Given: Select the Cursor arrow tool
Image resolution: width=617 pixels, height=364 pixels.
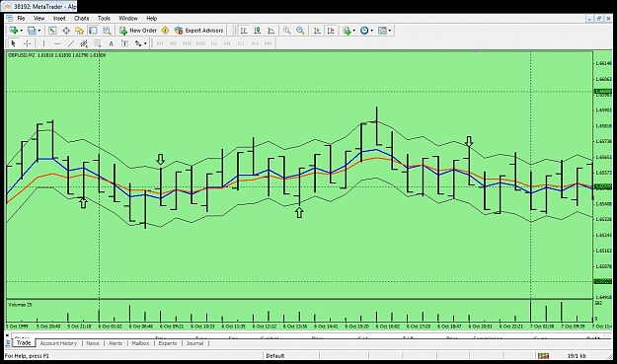Looking at the screenshot, I should pos(14,43).
